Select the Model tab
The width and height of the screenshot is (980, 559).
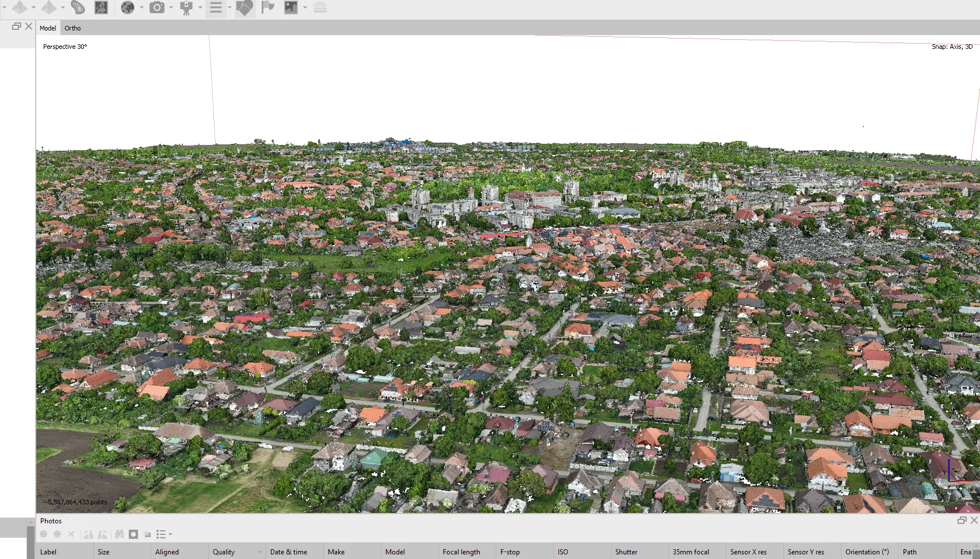click(48, 28)
